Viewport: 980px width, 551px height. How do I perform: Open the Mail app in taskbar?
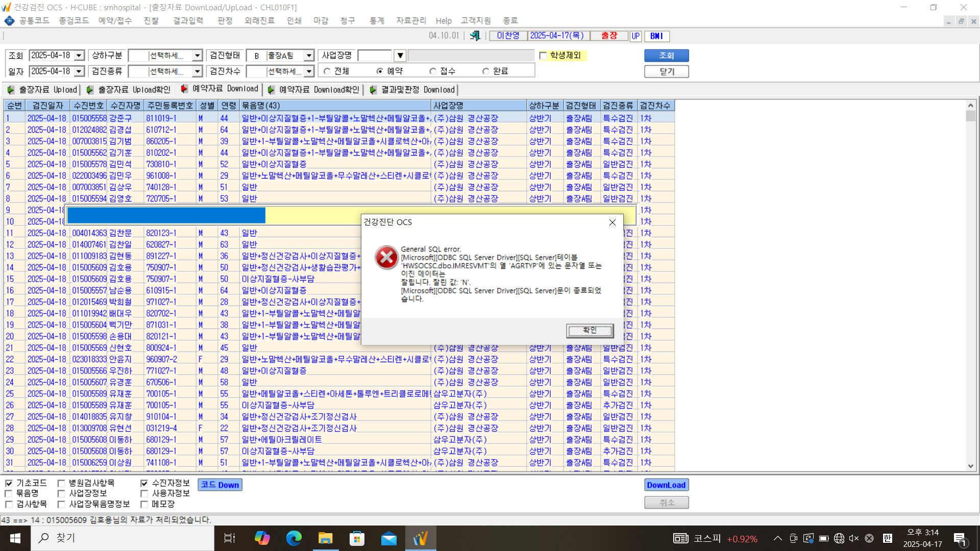coord(388,538)
